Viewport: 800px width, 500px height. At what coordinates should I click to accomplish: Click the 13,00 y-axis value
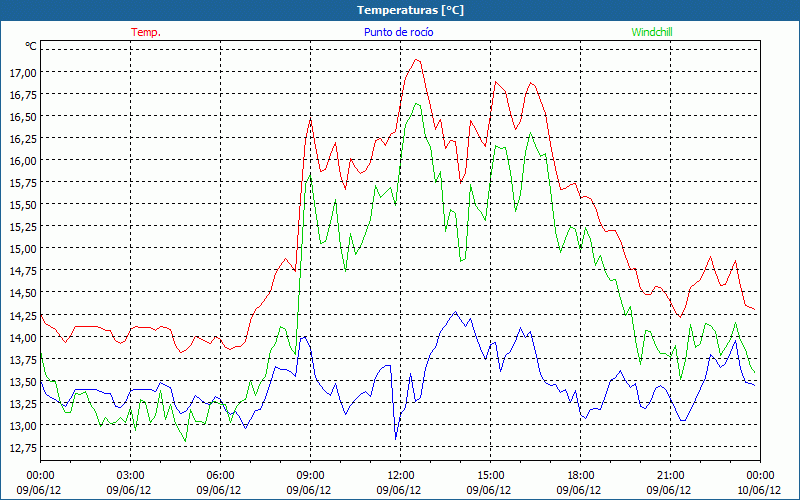point(23,426)
